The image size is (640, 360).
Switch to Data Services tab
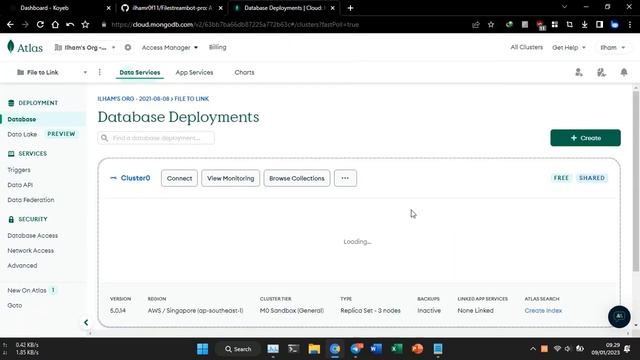(x=140, y=72)
